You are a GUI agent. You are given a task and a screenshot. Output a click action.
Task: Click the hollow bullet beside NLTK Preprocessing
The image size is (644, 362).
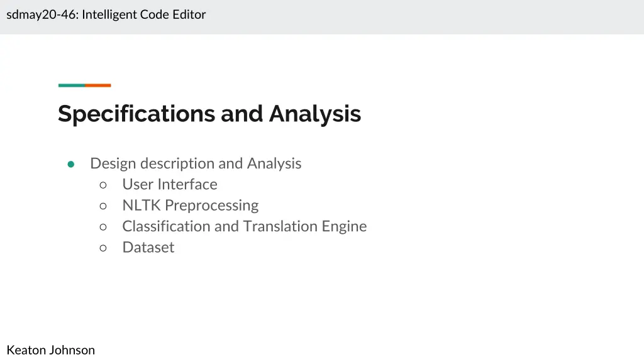[103, 206]
